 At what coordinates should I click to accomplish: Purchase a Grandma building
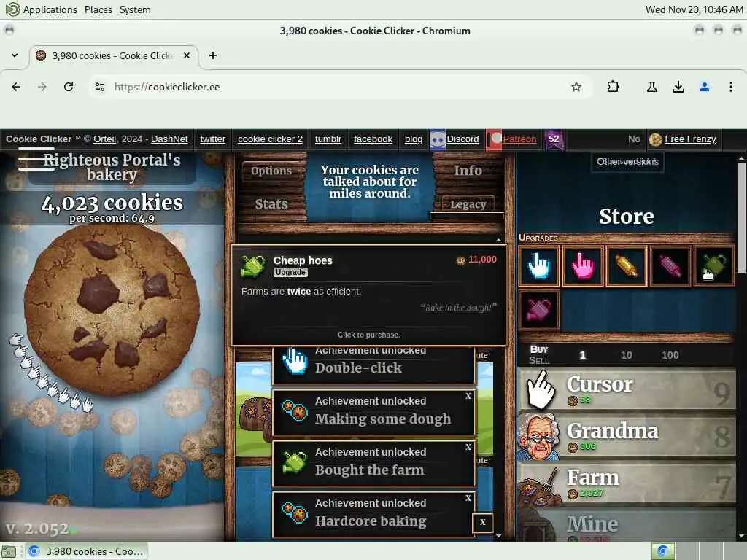coord(627,437)
